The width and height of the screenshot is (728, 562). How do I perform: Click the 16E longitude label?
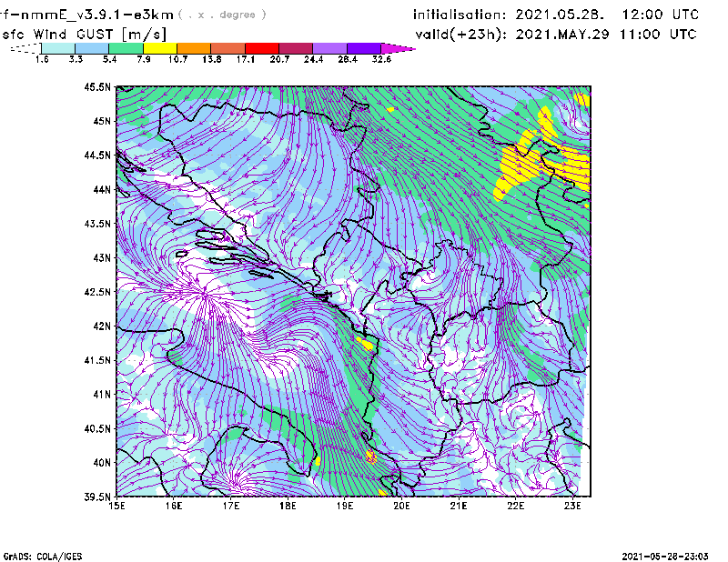pyautogui.click(x=174, y=506)
